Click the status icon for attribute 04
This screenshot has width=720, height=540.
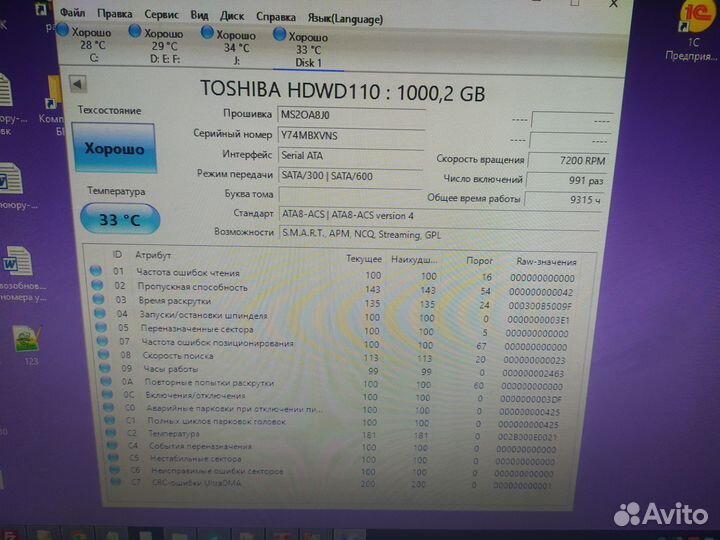tap(100, 313)
